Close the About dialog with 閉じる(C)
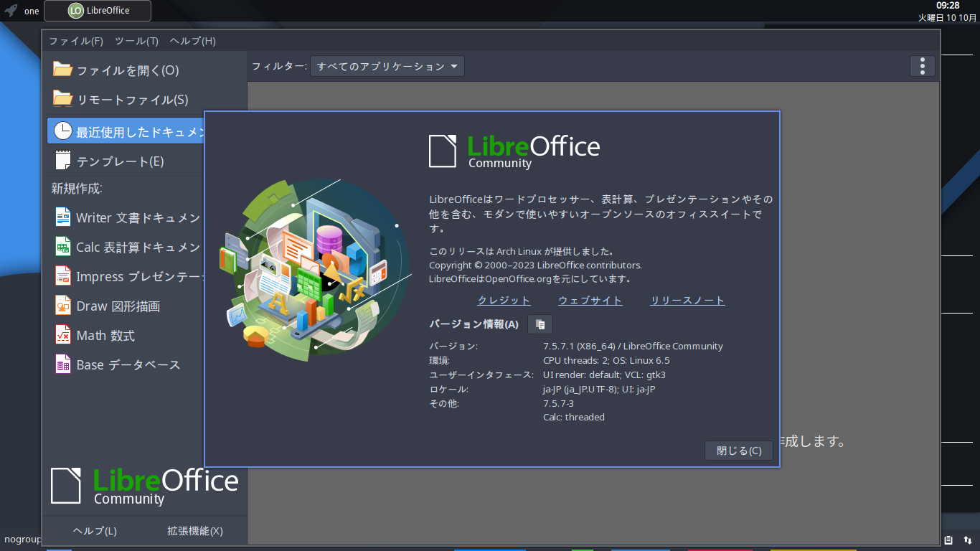The image size is (980, 551). click(x=739, y=451)
